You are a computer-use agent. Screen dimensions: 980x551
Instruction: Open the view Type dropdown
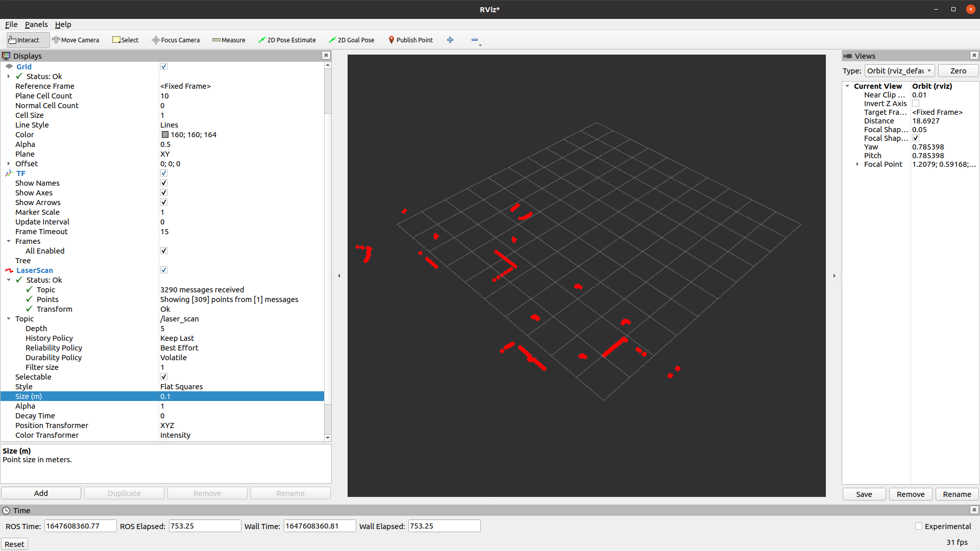tap(899, 71)
